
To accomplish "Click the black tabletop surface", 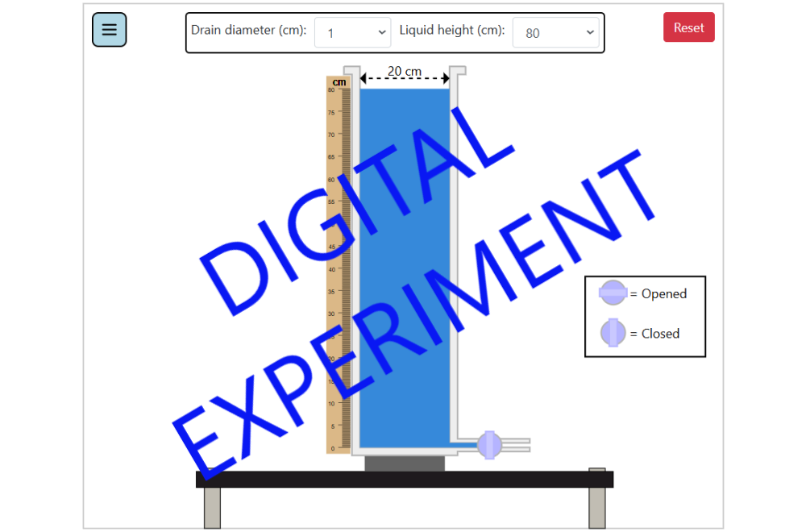I will click(x=404, y=480).
